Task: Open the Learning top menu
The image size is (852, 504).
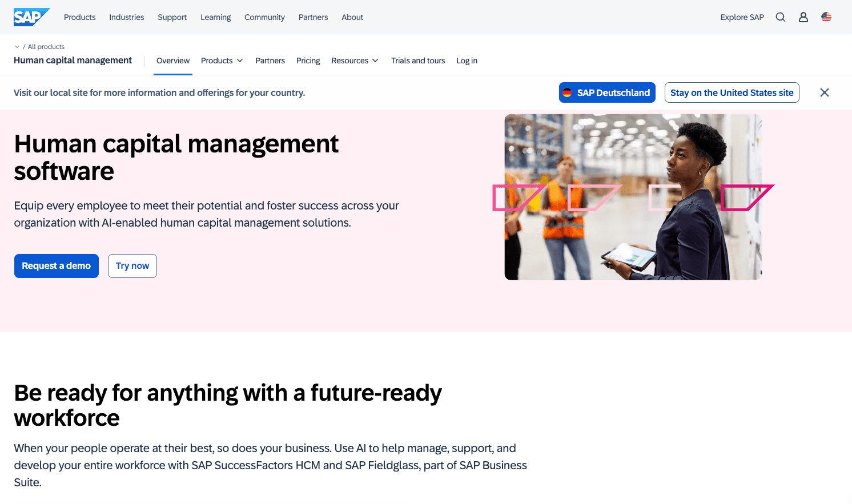Action: (x=215, y=17)
